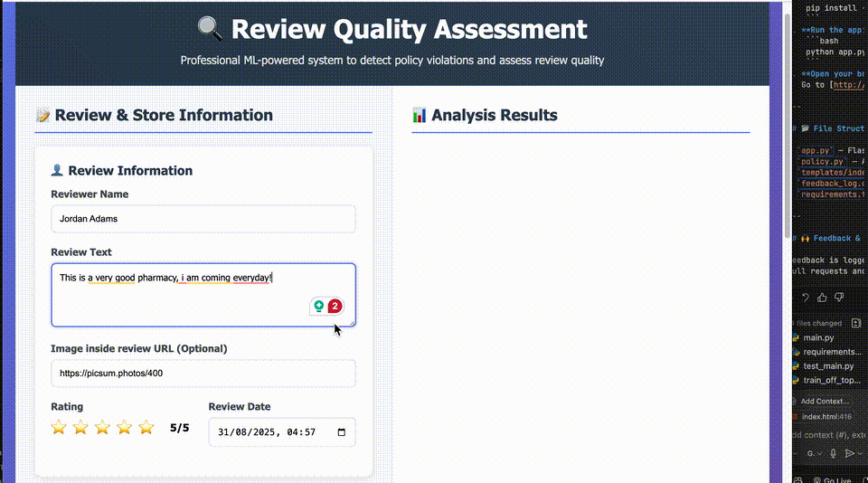This screenshot has height=483, width=868.
Task: Click the Review Information section title
Action: coord(130,171)
